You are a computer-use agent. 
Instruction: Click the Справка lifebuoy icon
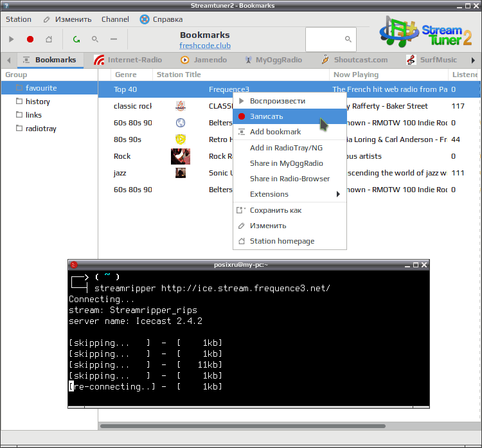coord(144,19)
